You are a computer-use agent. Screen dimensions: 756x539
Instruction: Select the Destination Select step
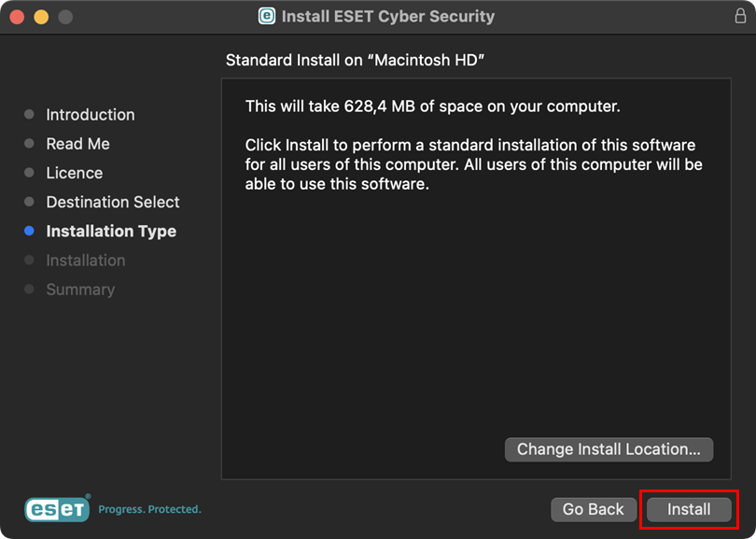click(x=113, y=202)
